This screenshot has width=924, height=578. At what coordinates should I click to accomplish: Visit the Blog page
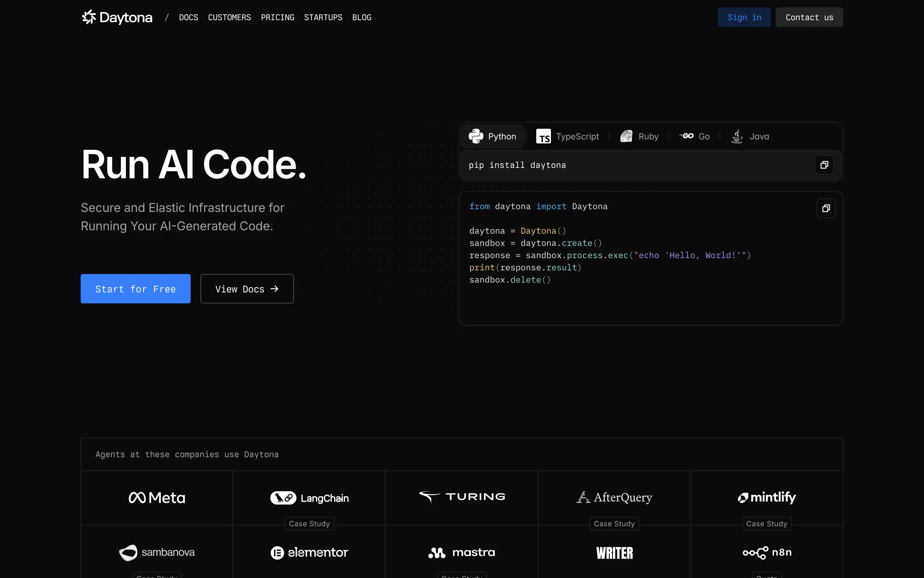(361, 18)
